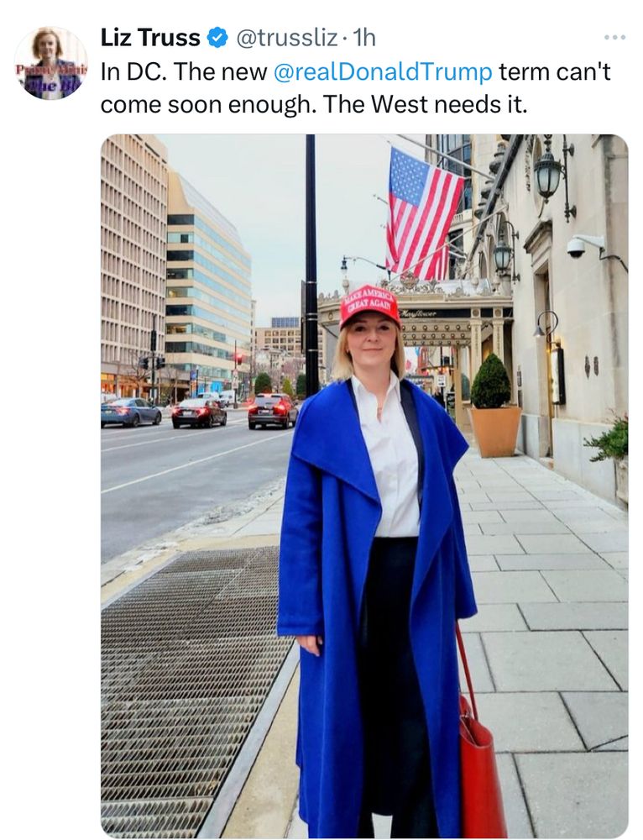Click the blue verified checkmark badge
The height and width of the screenshot is (840, 643).
point(217,38)
